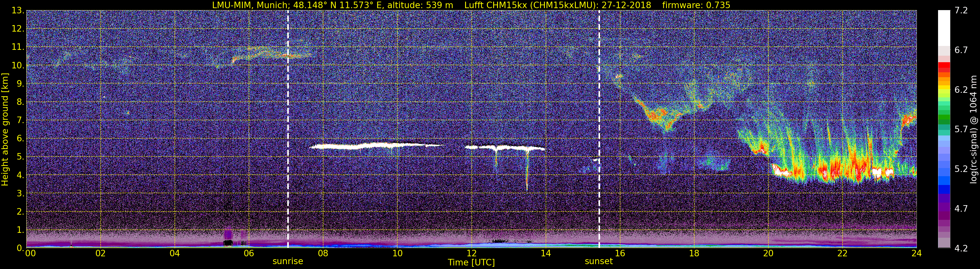
Task: Click the 4.7 value on the colorbar
Action: click(961, 209)
